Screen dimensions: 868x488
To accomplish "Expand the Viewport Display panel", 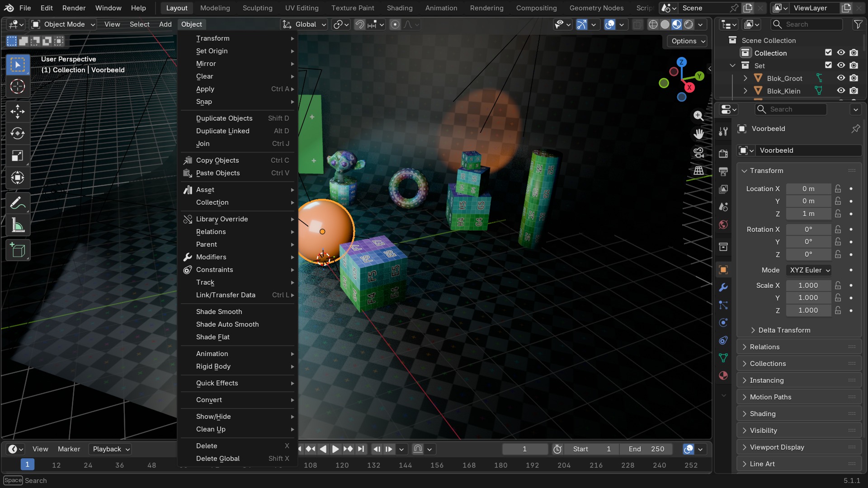I will pyautogui.click(x=799, y=447).
